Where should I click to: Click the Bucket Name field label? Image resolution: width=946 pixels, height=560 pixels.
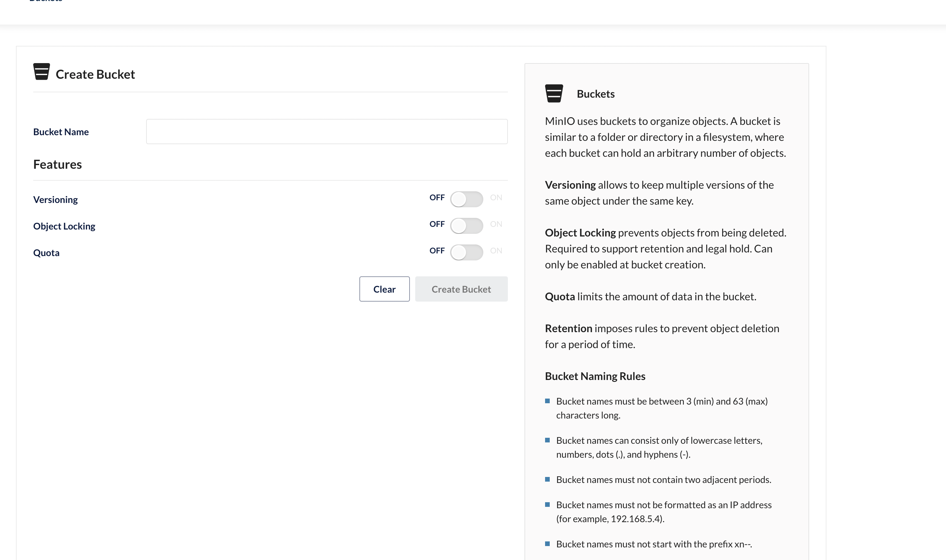tap(61, 132)
